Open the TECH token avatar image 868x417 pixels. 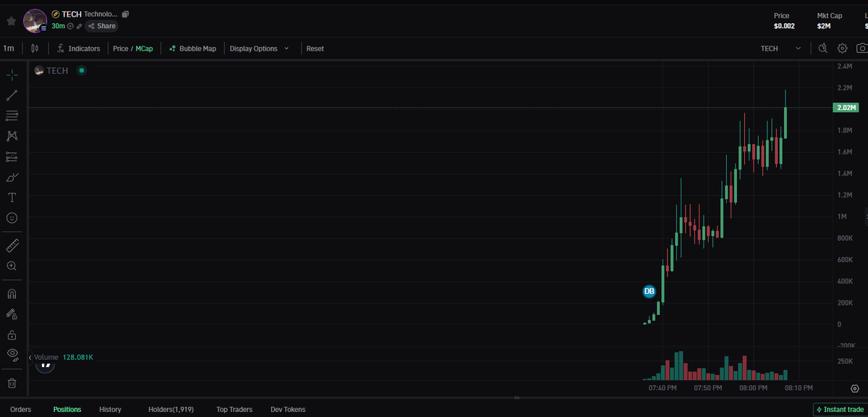tap(35, 21)
